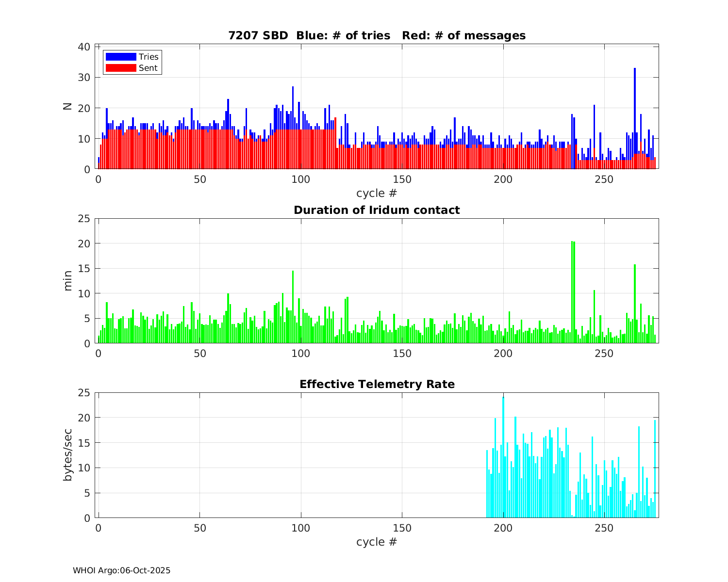Click the '20' tick on duration plot y-axis

pos(84,243)
